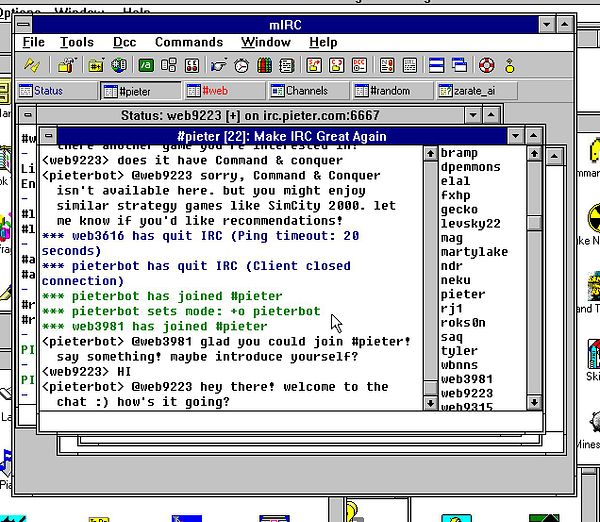Open Help via the lifebuoy icon
Image resolution: width=600 pixels, height=522 pixels.
click(486, 65)
